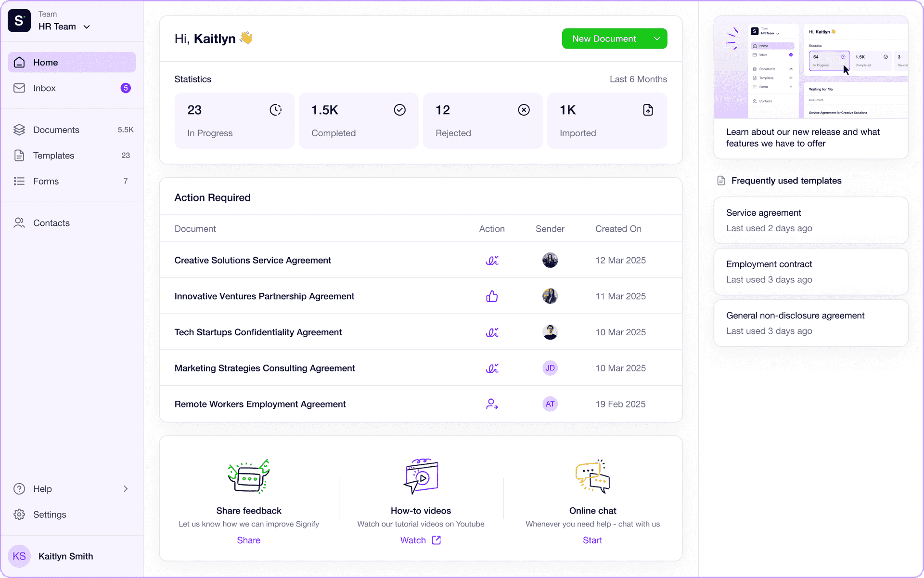Click the clock icon on the In Progress card
The image size is (924, 578).
[x=275, y=110]
